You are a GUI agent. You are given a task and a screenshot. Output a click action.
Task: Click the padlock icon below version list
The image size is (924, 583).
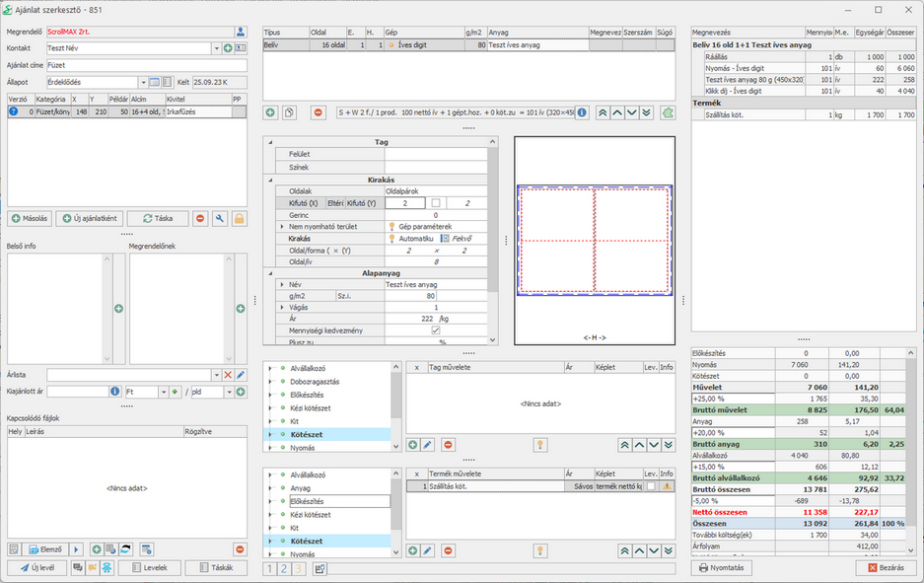point(239,218)
